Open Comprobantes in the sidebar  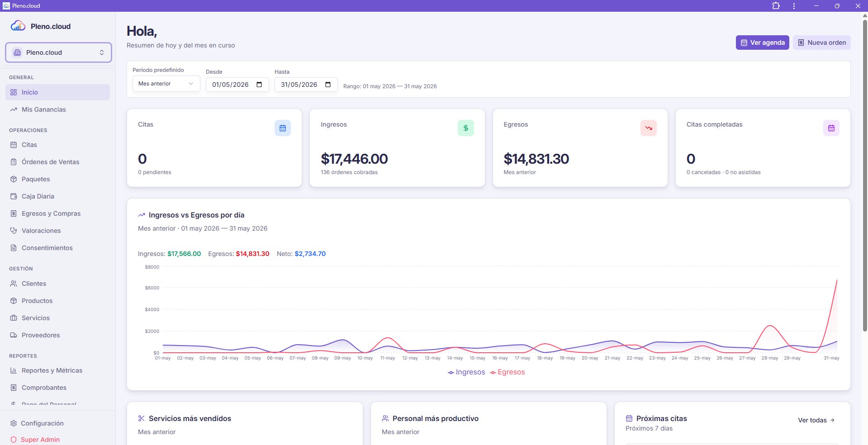(x=57, y=388)
